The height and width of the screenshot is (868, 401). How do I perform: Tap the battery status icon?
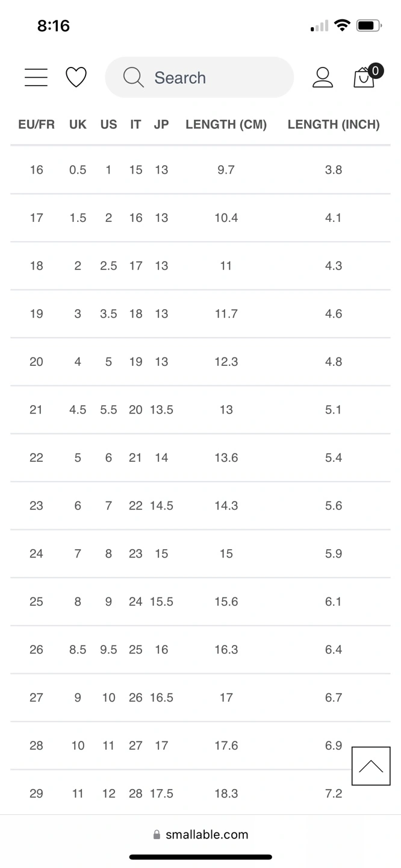[x=368, y=26]
